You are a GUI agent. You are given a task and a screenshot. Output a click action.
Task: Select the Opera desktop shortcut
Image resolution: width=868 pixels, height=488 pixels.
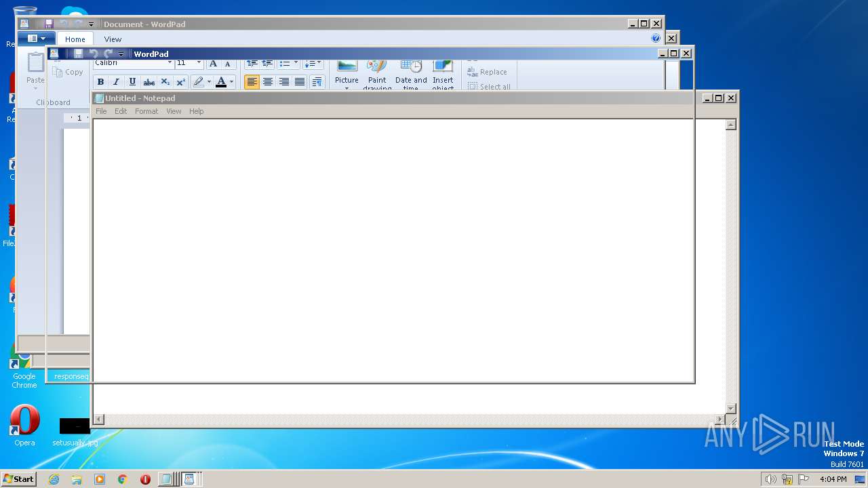[24, 426]
